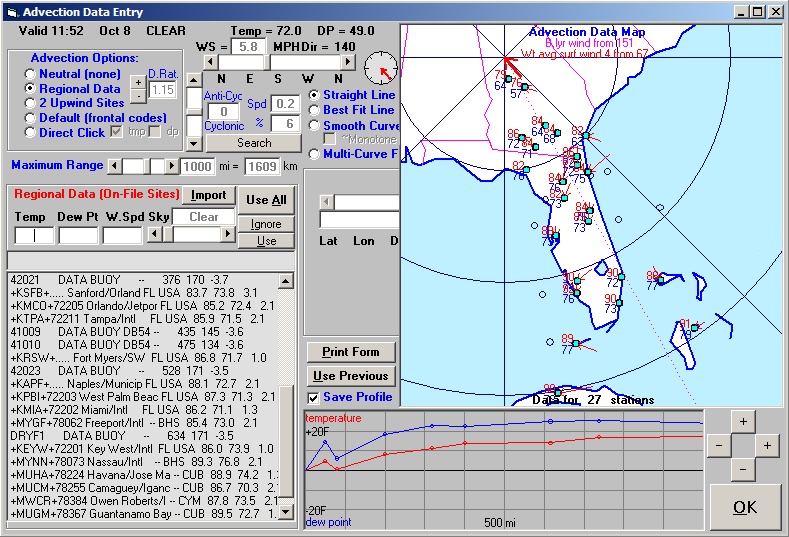The width and height of the screenshot is (789, 537).
Task: Click the right plus map control button
Action: click(x=767, y=446)
